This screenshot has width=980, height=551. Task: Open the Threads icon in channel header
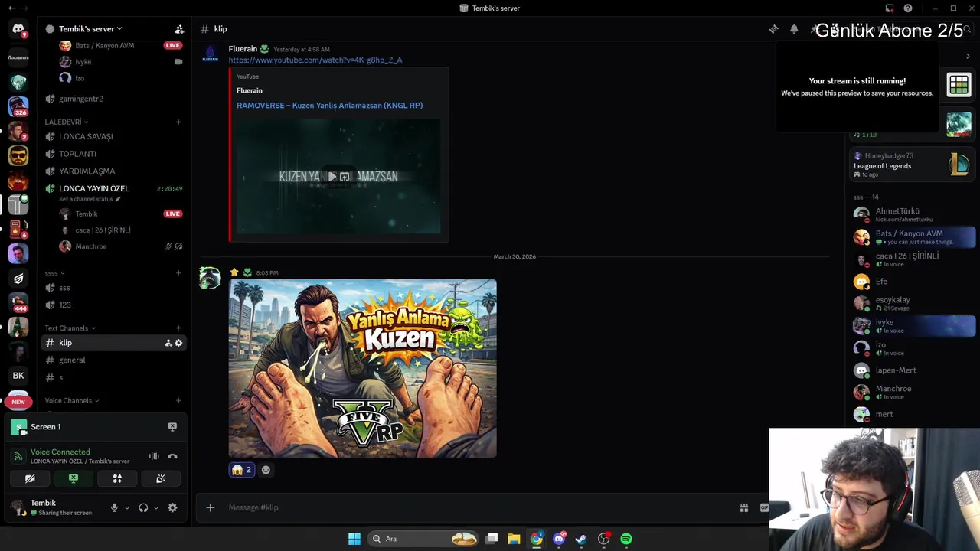click(x=773, y=29)
